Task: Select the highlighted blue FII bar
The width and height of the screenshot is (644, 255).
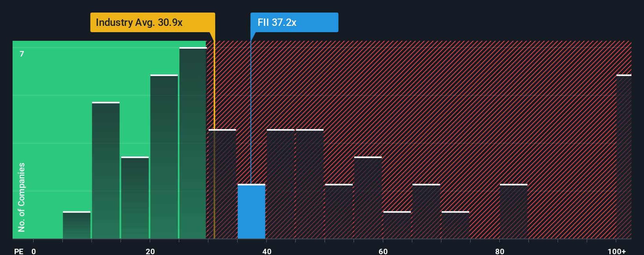Action: coord(251,211)
